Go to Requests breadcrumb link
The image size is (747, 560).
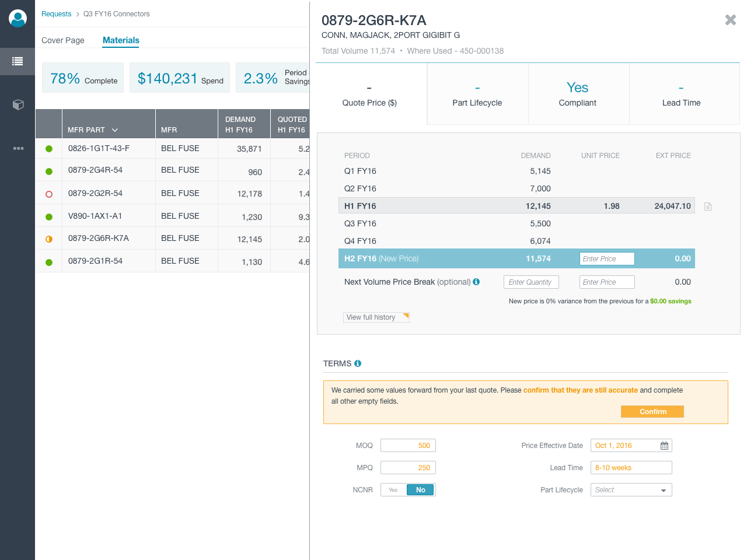56,14
